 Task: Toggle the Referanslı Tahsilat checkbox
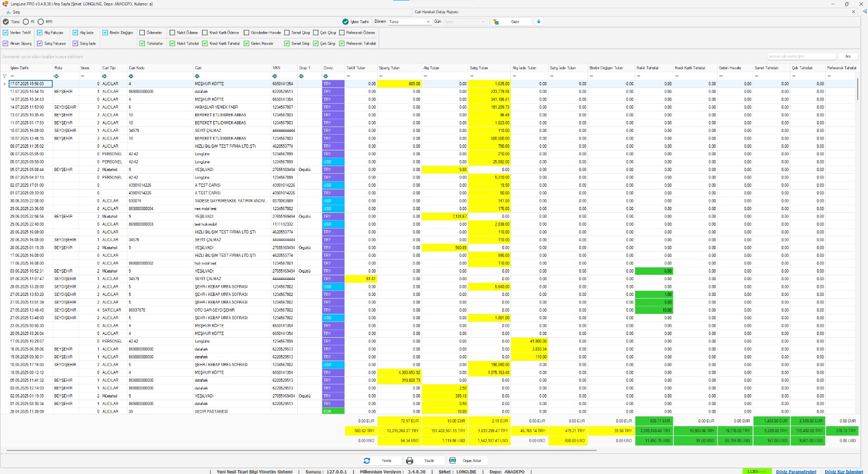tap(342, 43)
